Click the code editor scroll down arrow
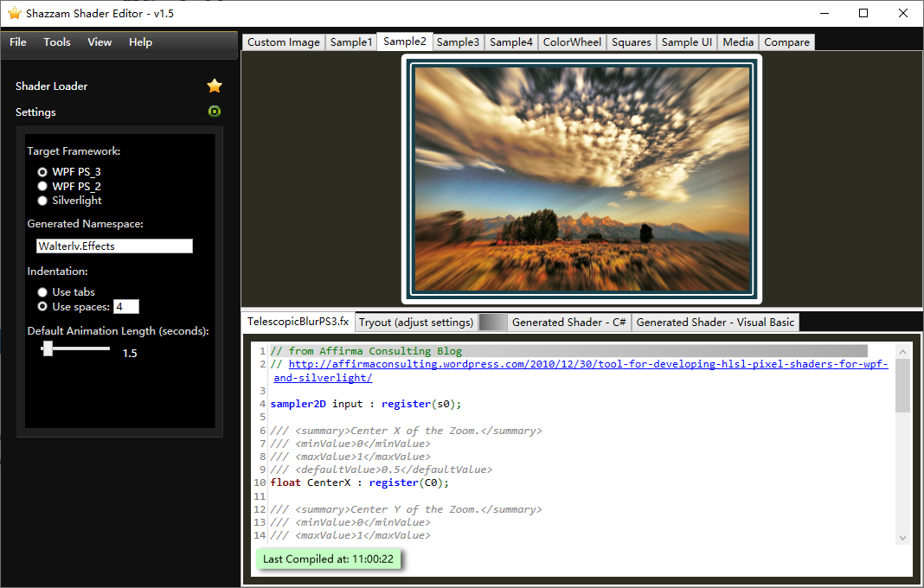The height and width of the screenshot is (588, 924). (902, 537)
